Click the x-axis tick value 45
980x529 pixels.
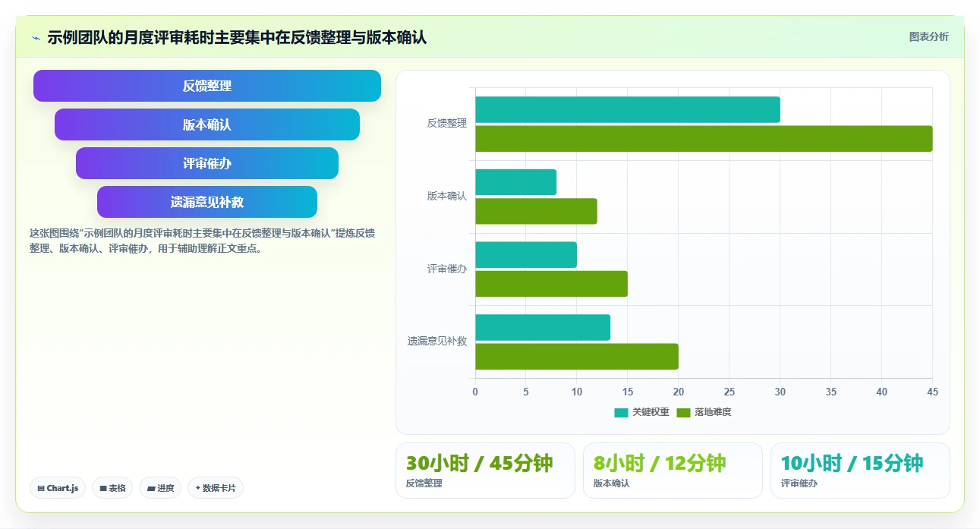click(x=933, y=392)
